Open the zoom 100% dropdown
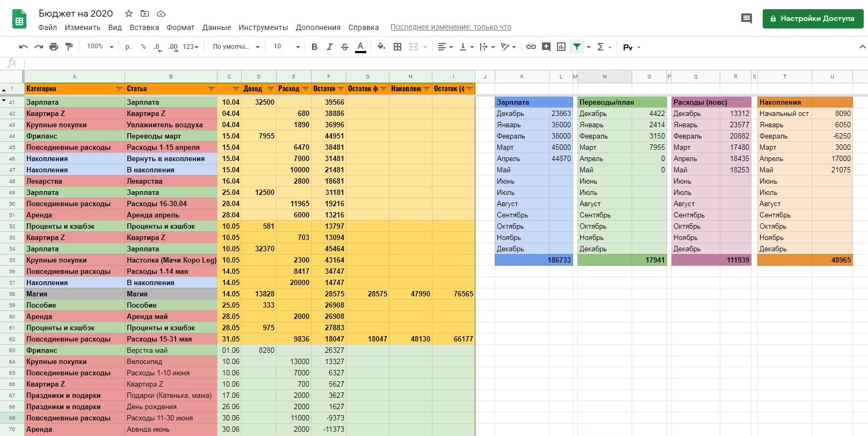 (100, 47)
